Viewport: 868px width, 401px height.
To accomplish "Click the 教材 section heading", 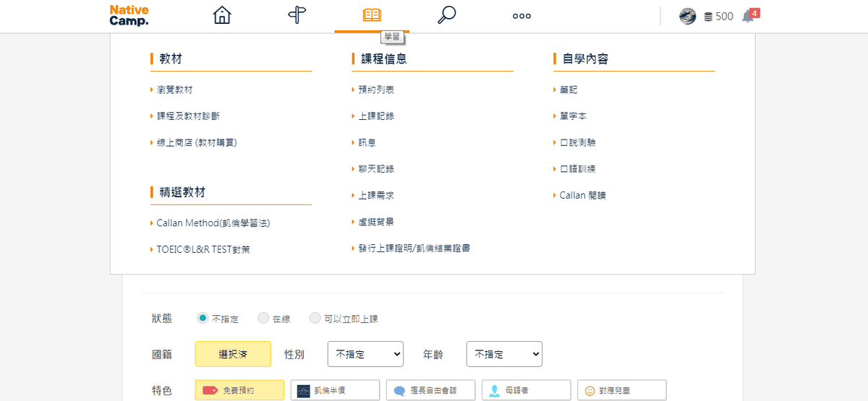I will click(x=171, y=59).
